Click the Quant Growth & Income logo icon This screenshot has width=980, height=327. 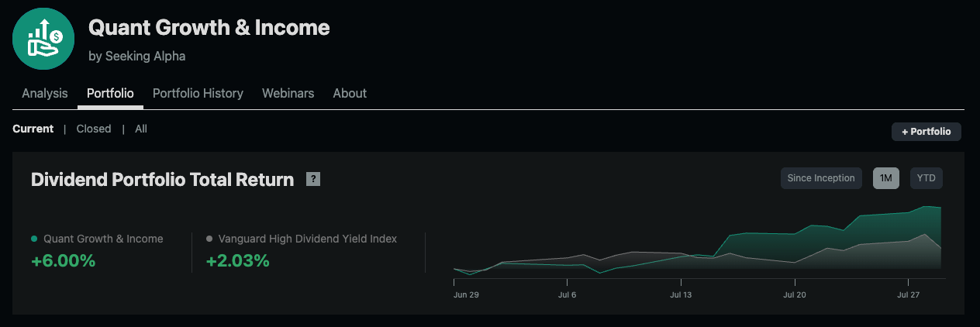[43, 40]
